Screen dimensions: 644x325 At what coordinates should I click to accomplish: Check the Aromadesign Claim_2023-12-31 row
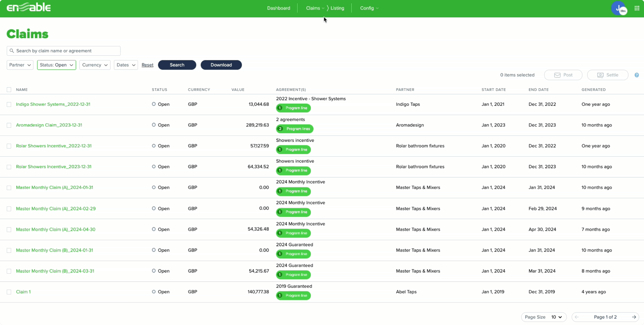[9, 125]
